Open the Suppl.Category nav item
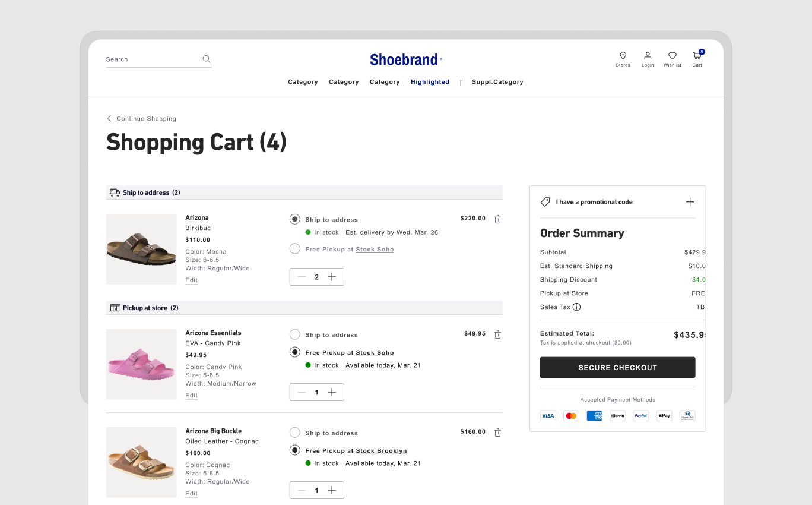Screen dimensions: 812x505 tap(497, 82)
